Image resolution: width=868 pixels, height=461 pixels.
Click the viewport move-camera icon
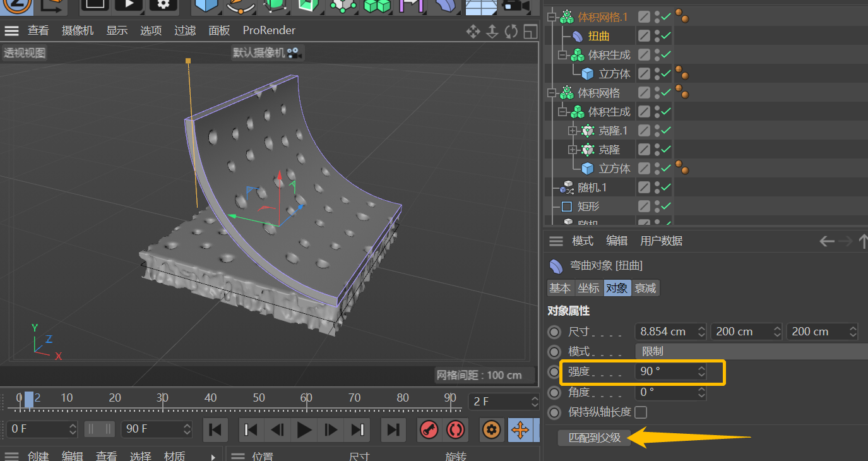473,31
